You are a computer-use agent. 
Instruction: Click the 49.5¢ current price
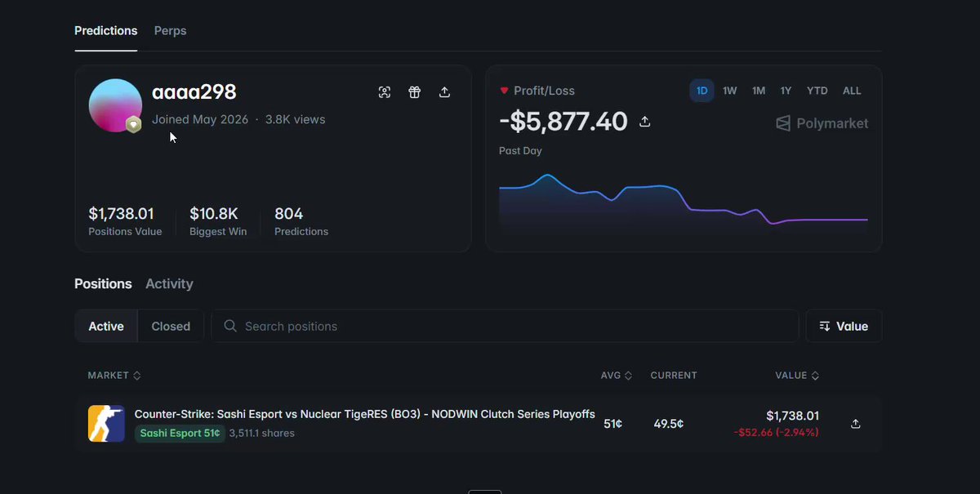(x=669, y=424)
